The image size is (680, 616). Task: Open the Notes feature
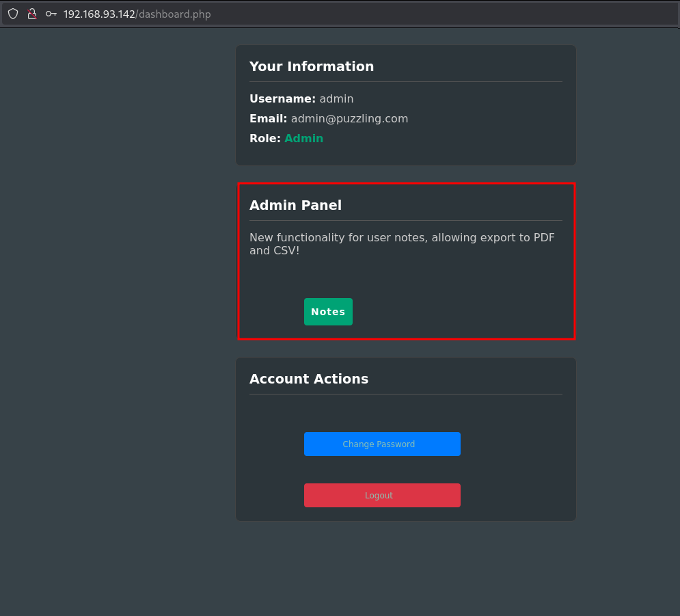click(328, 312)
